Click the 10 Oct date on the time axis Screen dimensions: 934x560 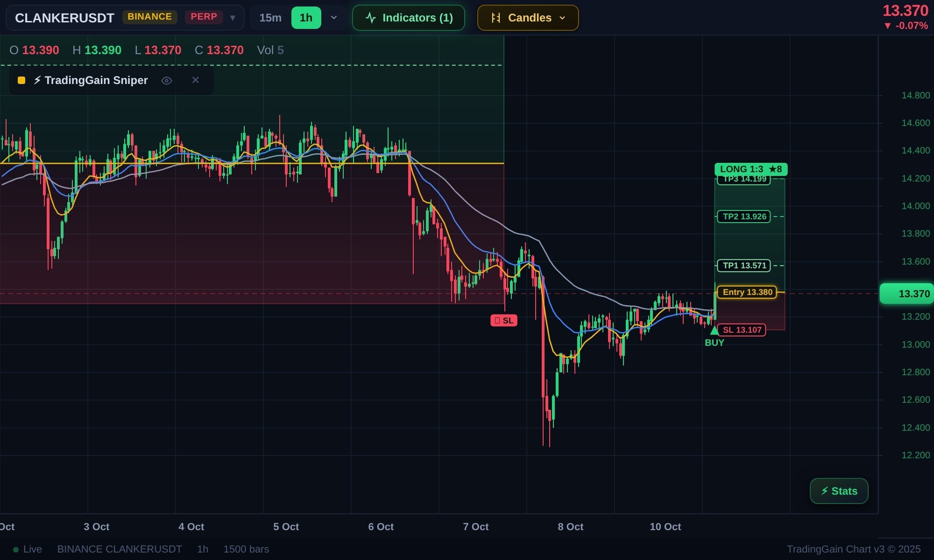665,527
